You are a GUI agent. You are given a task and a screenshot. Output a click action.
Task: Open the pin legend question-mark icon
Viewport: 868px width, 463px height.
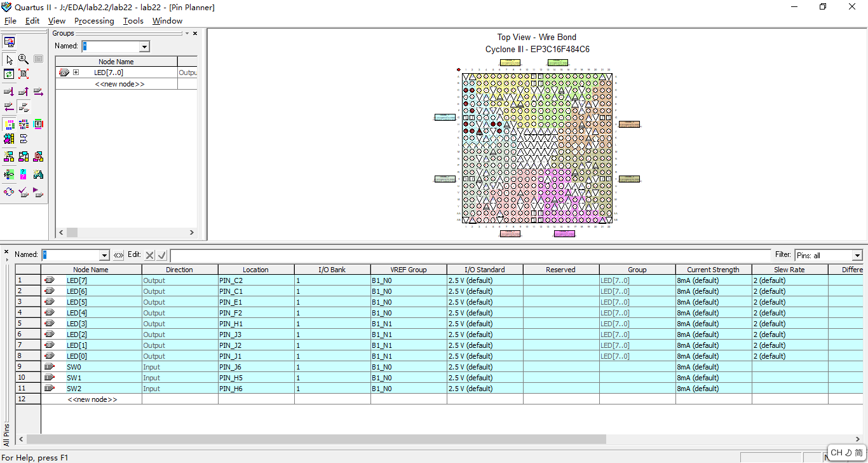click(24, 174)
